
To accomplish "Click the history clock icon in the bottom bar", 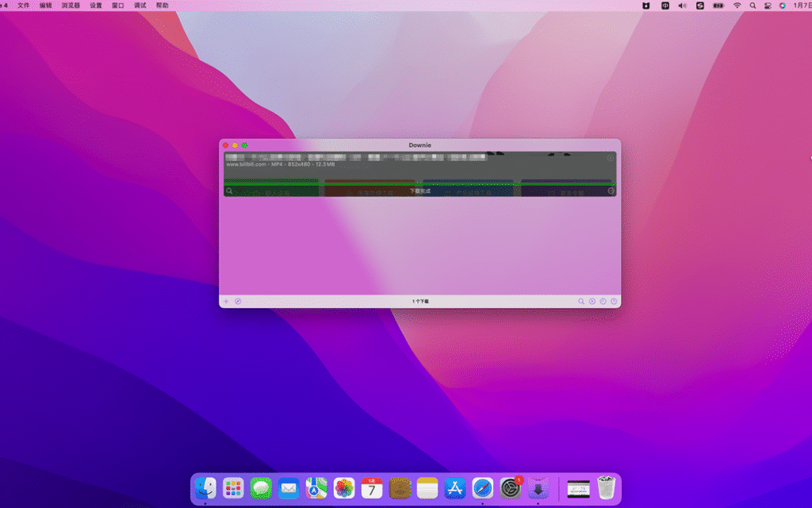I will (x=603, y=302).
